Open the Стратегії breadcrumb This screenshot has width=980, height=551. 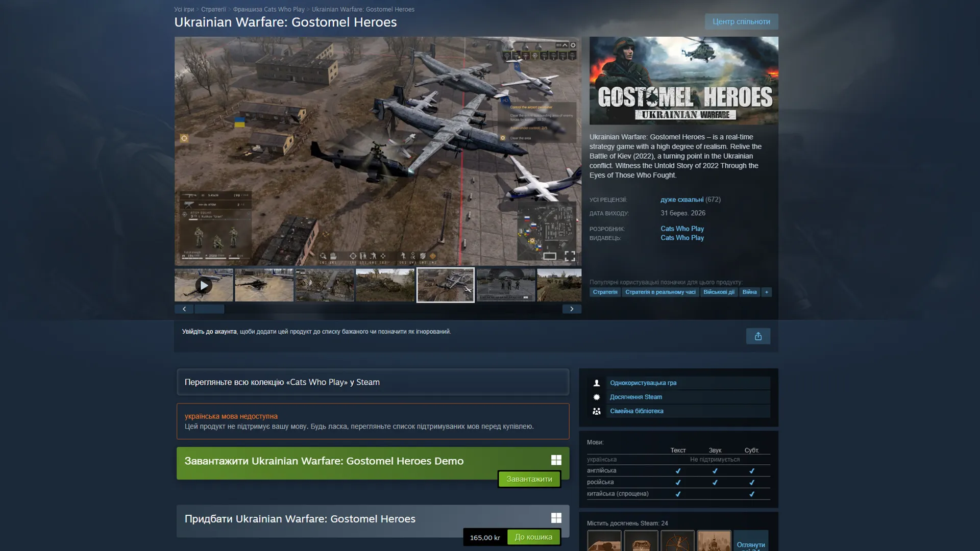[213, 9]
